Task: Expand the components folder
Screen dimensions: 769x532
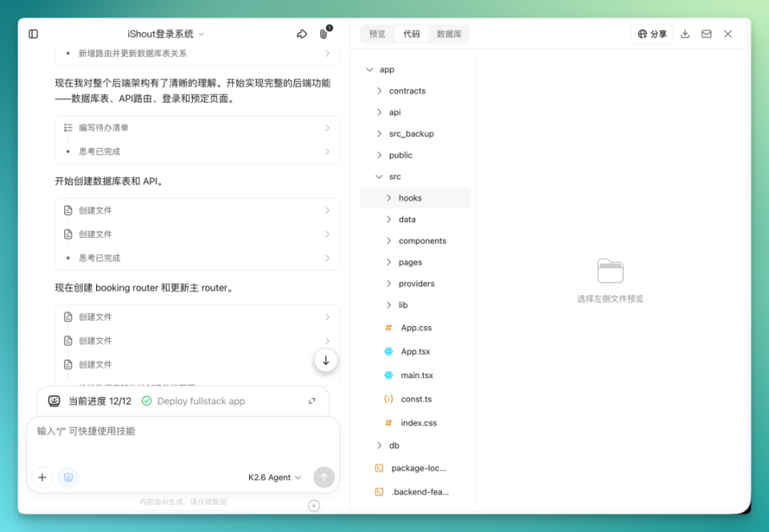Action: [x=389, y=240]
